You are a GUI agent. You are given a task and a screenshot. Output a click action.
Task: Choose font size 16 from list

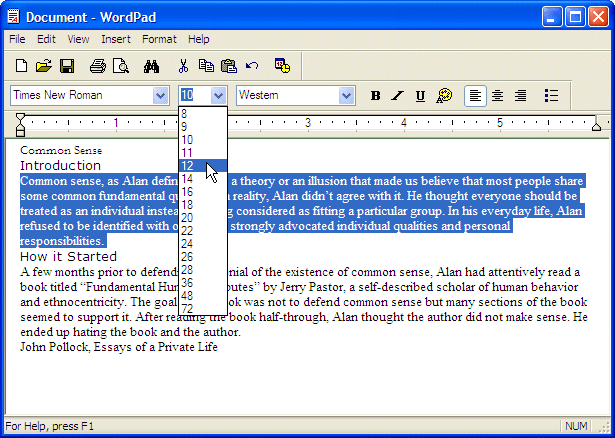[203, 192]
